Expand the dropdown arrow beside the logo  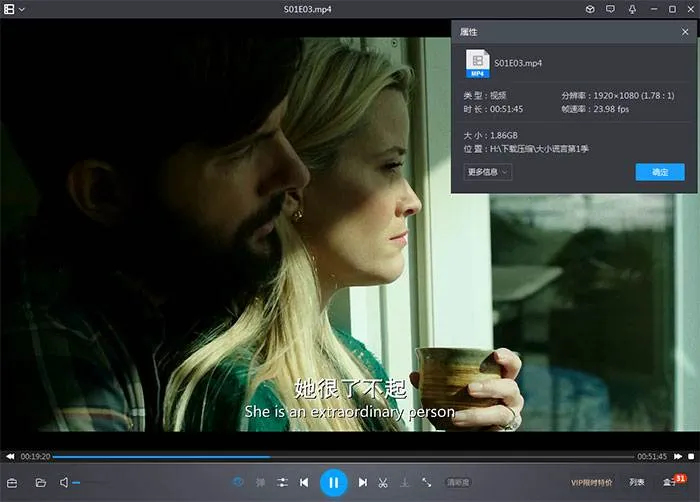click(x=21, y=9)
